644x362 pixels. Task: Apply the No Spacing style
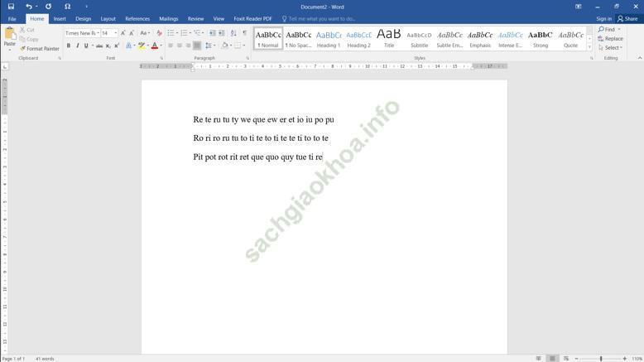299,39
